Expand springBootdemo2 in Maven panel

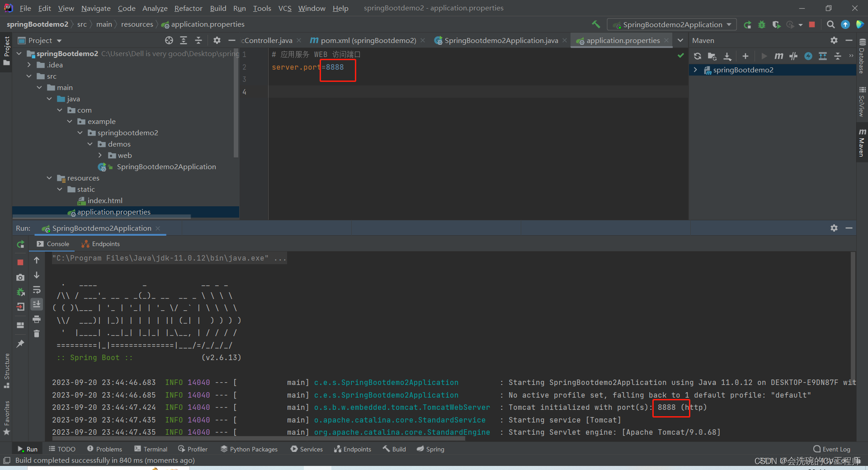pos(695,70)
